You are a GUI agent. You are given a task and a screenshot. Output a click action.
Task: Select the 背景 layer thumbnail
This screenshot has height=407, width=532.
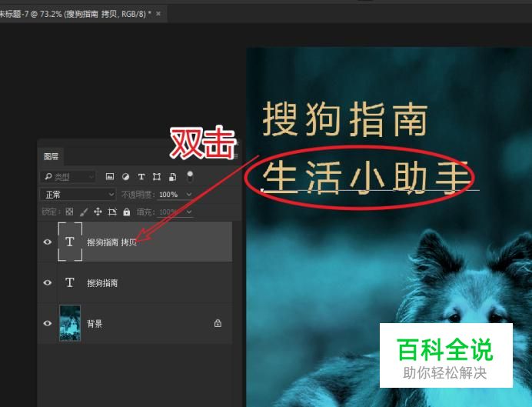(x=70, y=323)
